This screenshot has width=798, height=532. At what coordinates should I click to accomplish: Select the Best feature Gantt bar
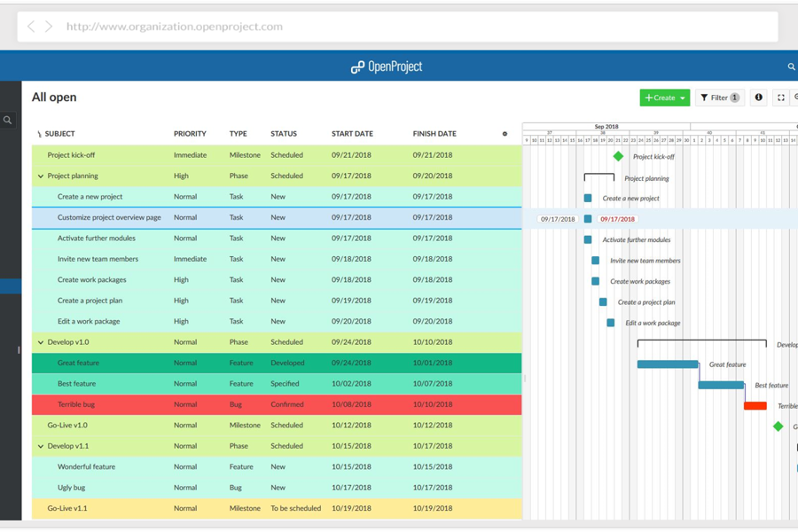(x=721, y=385)
